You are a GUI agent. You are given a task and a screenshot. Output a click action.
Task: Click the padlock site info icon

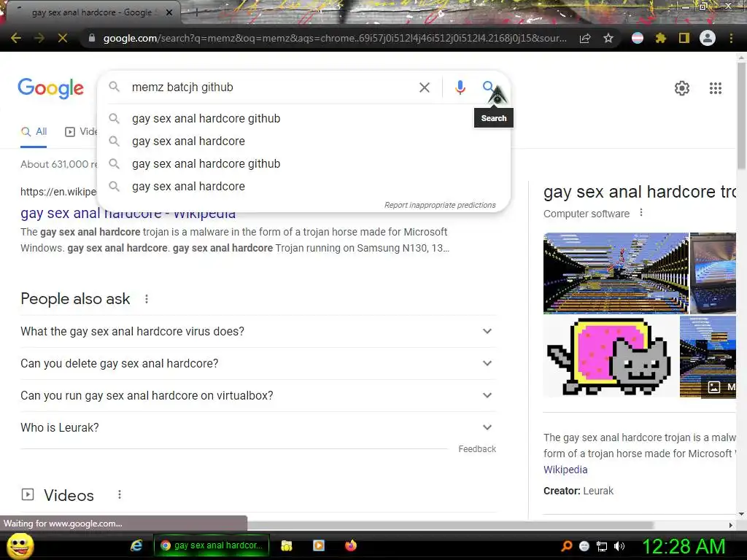click(x=92, y=38)
